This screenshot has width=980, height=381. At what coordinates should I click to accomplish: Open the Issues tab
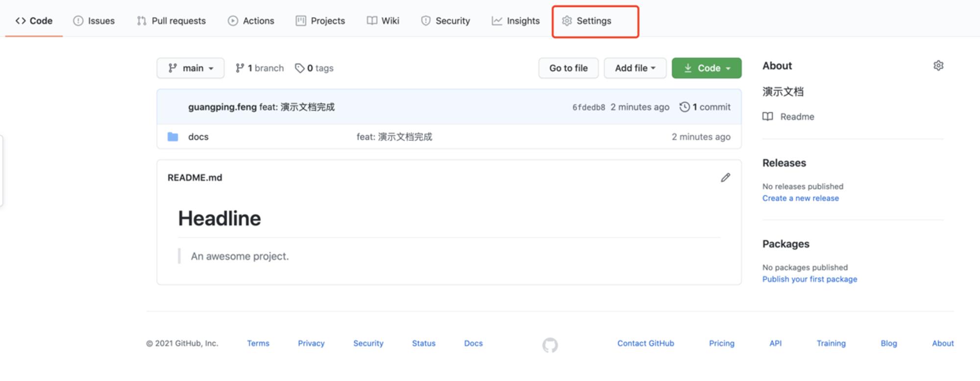[94, 21]
